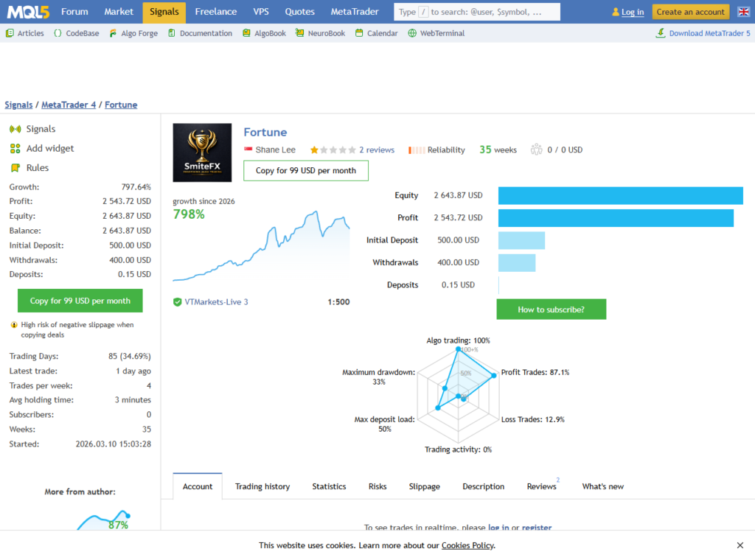Open the Documentation icon
755x560 pixels.
[171, 33]
